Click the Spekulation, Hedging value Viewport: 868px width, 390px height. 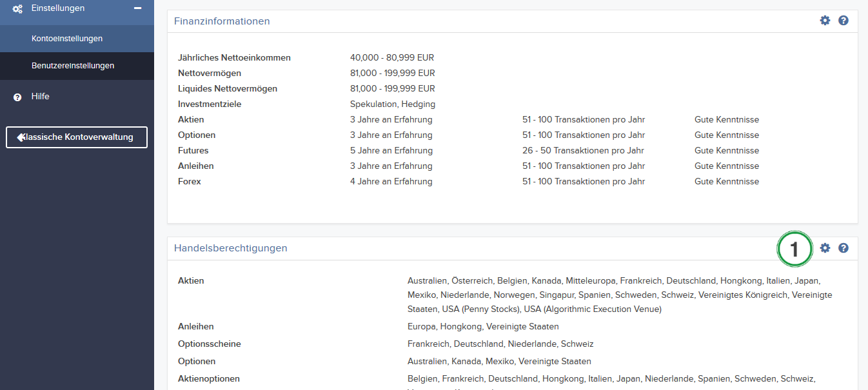(393, 104)
